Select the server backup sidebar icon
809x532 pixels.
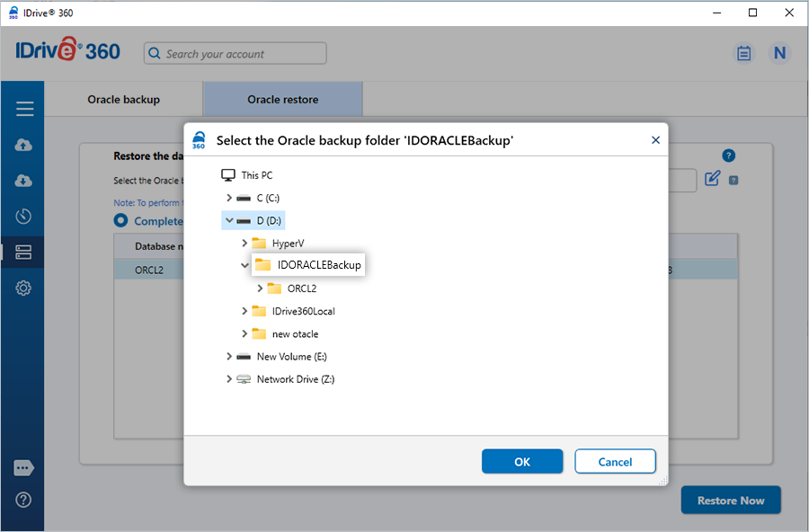coord(24,253)
